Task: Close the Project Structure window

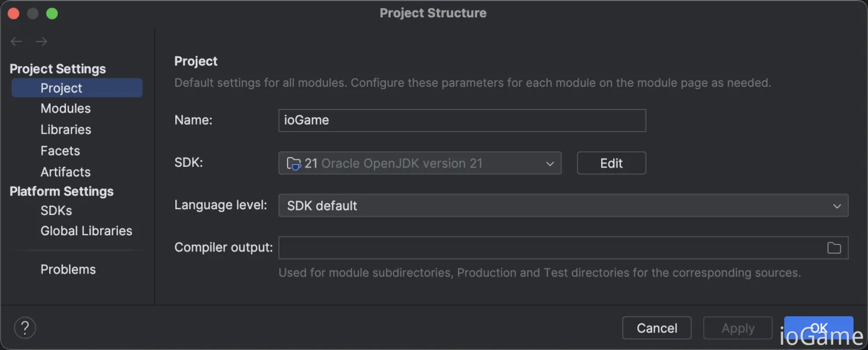Action: (13, 13)
